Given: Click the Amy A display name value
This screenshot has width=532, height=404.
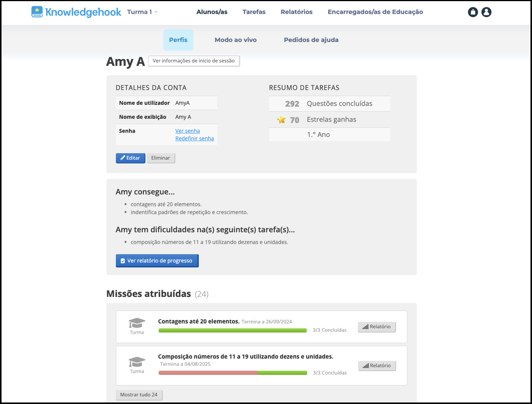Looking at the screenshot, I should 183,117.
